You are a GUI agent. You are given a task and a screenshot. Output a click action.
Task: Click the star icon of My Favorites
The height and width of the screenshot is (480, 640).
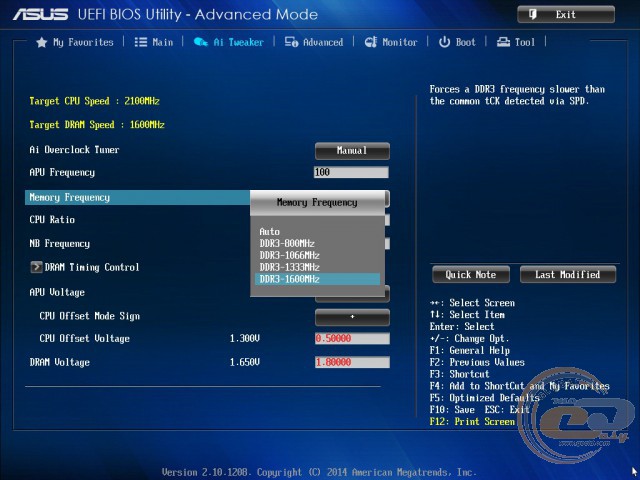[42, 42]
